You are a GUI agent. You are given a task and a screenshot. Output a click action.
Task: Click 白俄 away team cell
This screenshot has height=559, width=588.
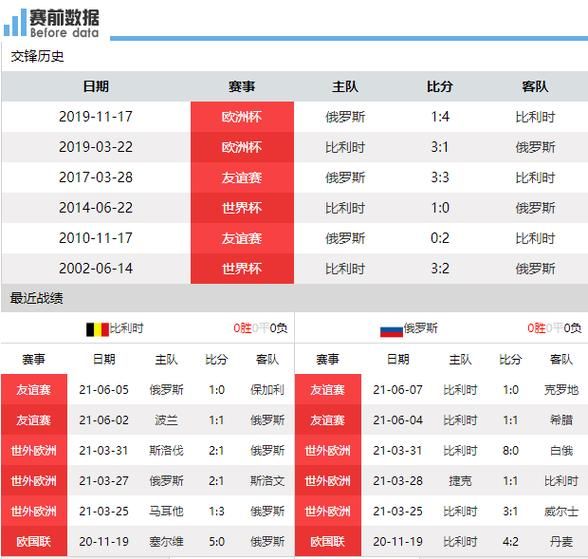click(x=561, y=450)
